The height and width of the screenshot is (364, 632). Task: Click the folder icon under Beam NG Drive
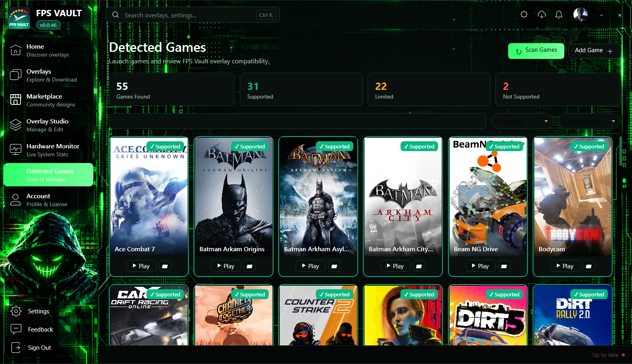504,266
